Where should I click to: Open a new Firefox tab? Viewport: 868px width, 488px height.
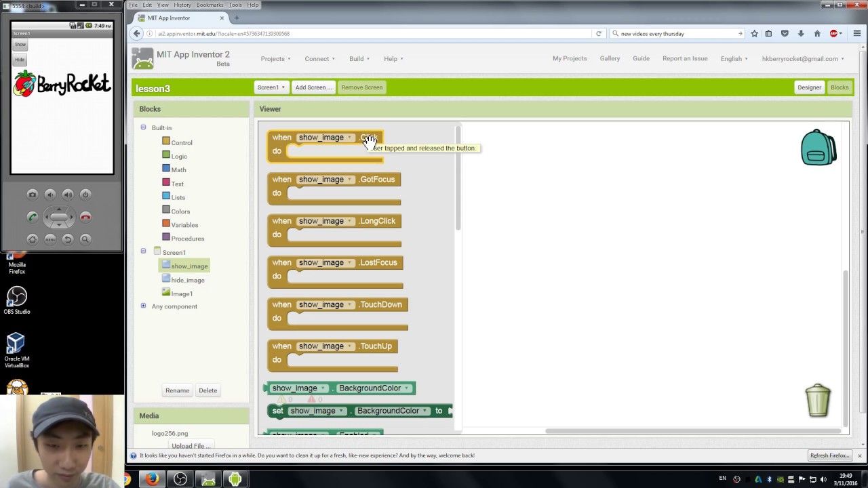237,18
